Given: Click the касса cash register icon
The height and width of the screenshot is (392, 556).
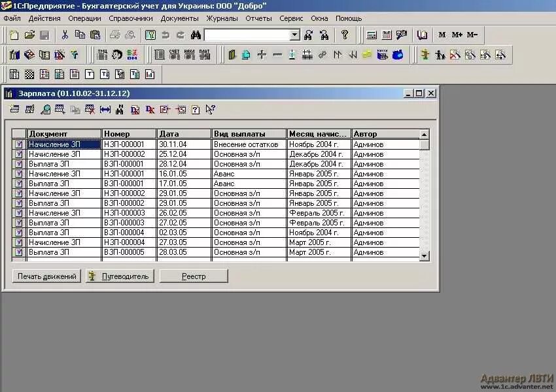Looking at the screenshot, I should click(x=382, y=54).
